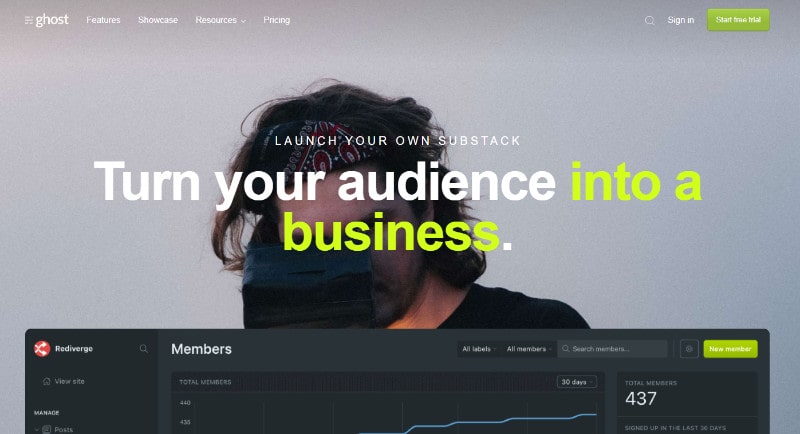800x434 pixels.
Task: Click the Sign in link
Action: tap(681, 20)
